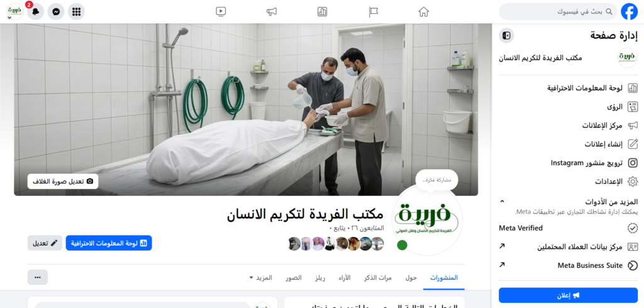
Task: Click the blue إعلان button in sidebar
Action: tap(569, 295)
